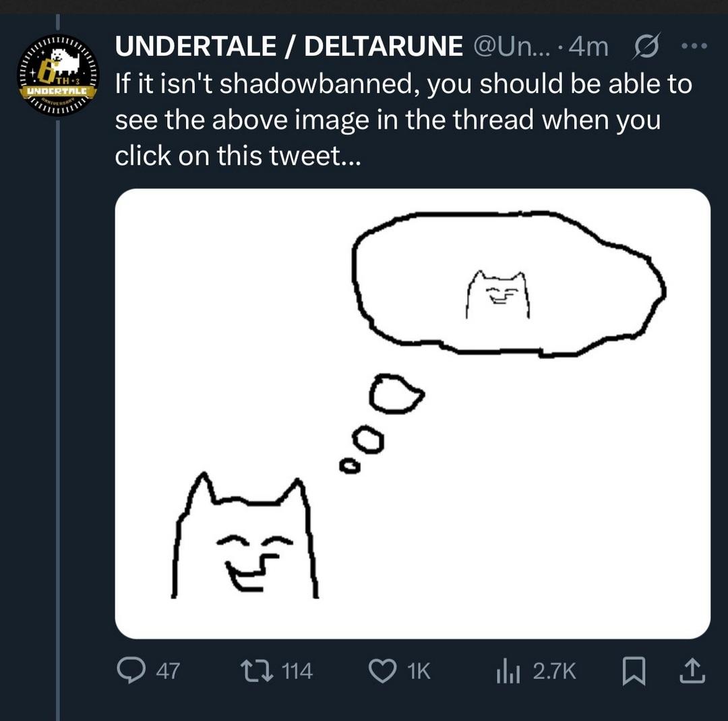The image size is (728, 721).
Task: Retweet using the repost arrows icon
Action: coord(256,671)
